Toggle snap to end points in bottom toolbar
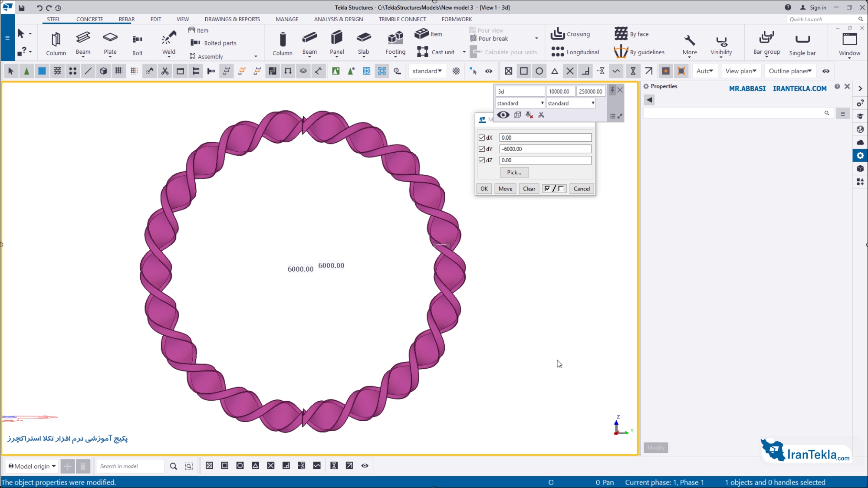This screenshot has height=488, width=868. pos(224,466)
